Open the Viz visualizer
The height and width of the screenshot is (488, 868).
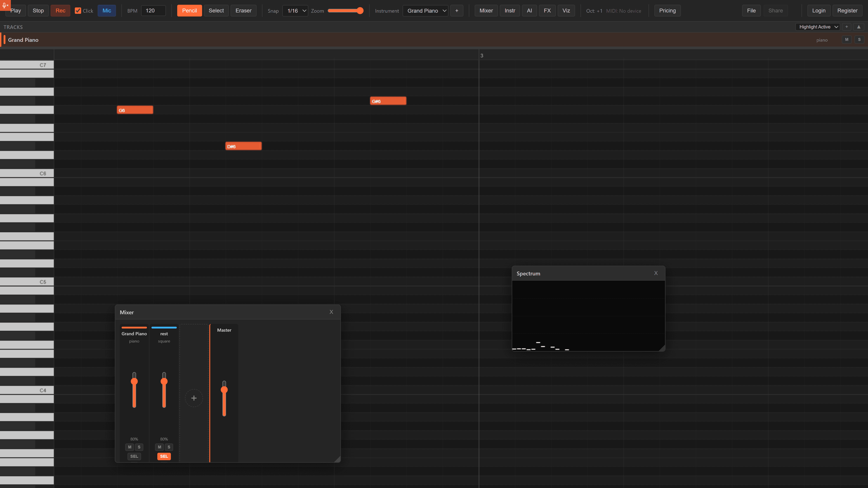566,10
